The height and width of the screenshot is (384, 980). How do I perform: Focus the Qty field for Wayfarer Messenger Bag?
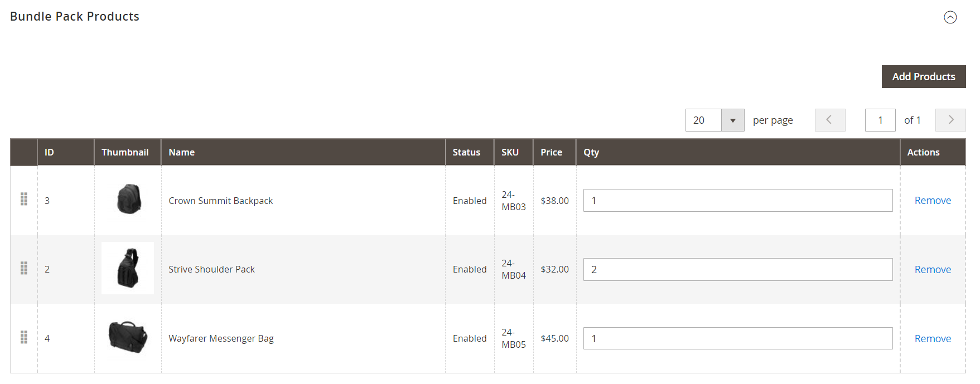[x=737, y=338]
